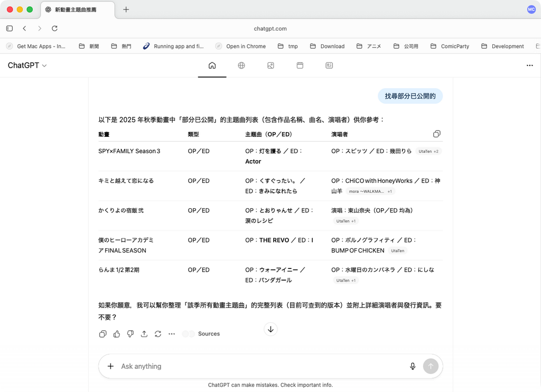Click the thumbs down icon
Viewport: 541px width, 392px height.
tap(130, 334)
